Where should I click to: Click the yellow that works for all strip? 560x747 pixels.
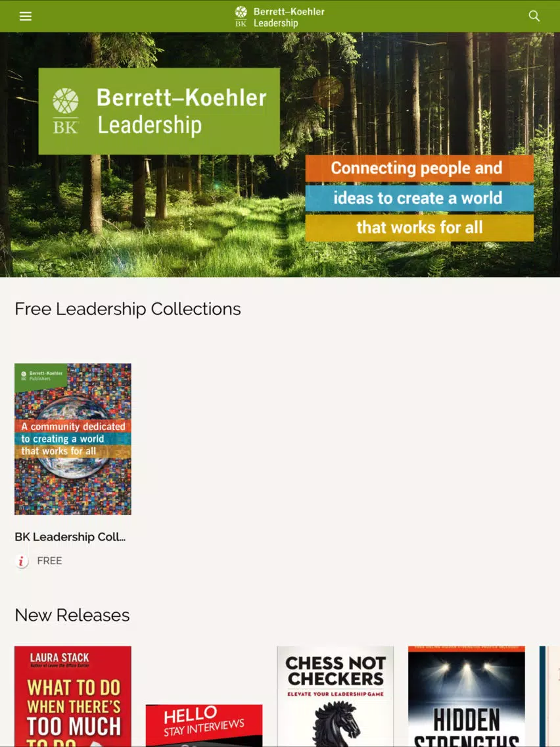click(x=419, y=228)
